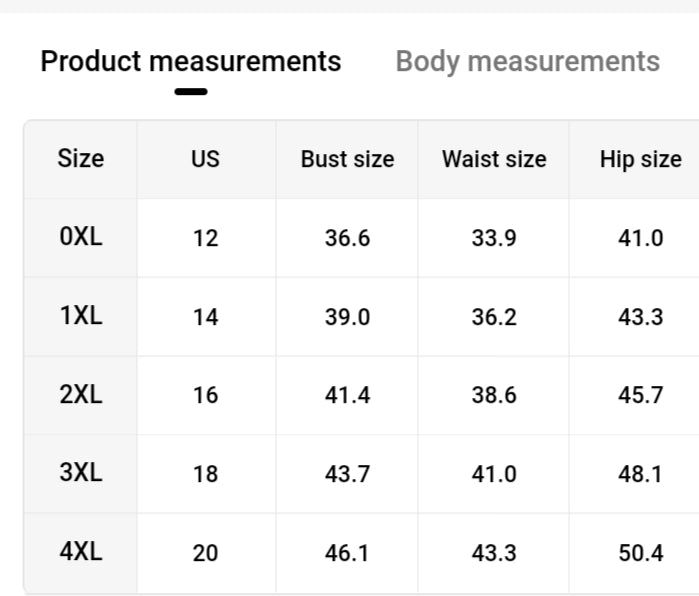Choose the 2XL size row label

pyautogui.click(x=80, y=395)
